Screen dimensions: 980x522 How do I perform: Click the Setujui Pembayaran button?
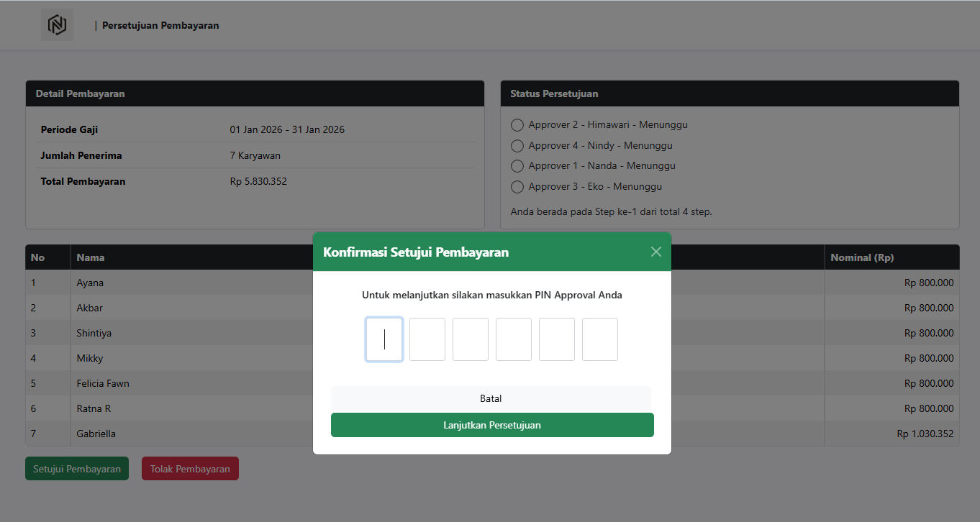(77, 469)
